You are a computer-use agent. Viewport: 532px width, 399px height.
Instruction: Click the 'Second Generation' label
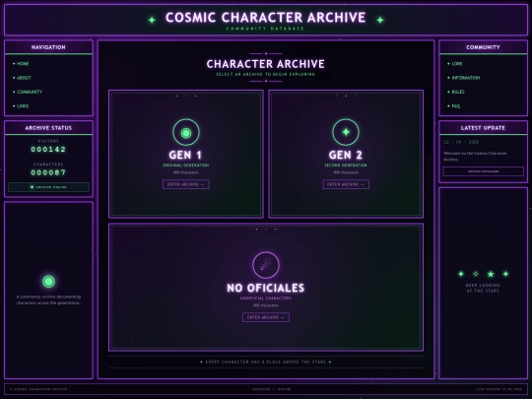click(346, 166)
